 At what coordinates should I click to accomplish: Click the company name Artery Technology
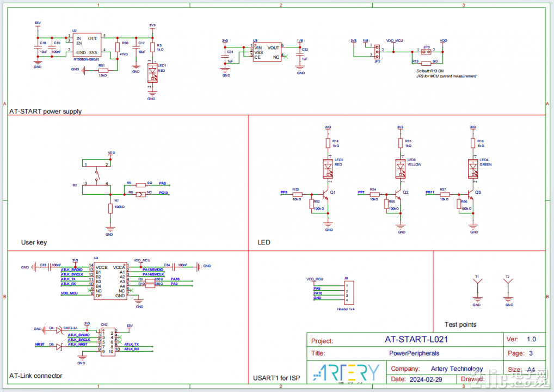[457, 369]
